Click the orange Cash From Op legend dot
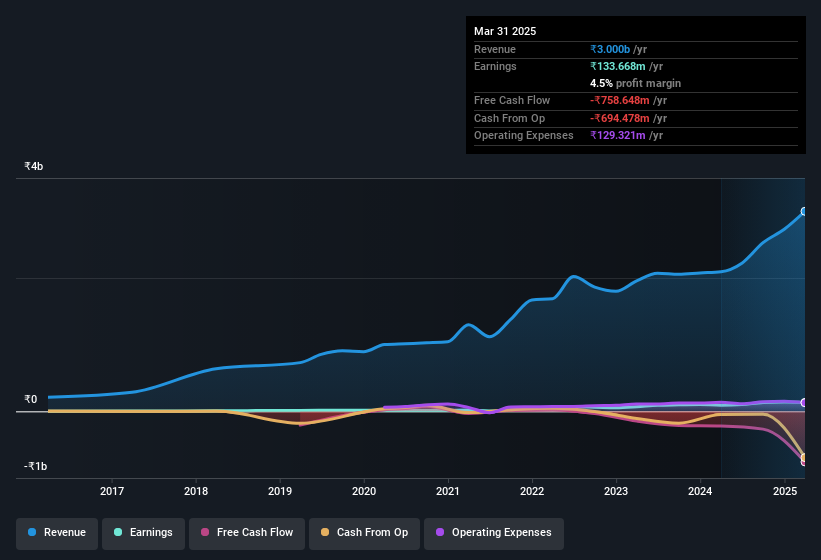This screenshot has width=821, height=560. (325, 532)
